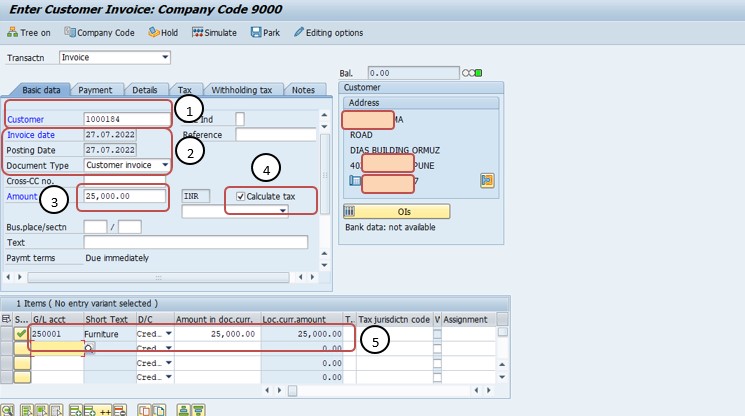Toggle the Calculate tax checkbox
Screen dimensions: 745x416
click(240, 196)
